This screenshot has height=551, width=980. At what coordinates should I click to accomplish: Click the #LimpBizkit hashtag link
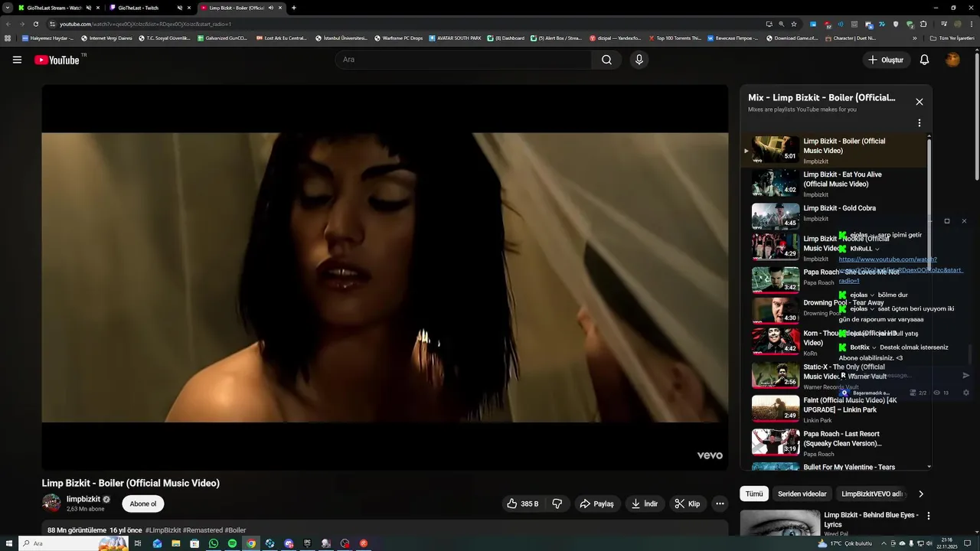pyautogui.click(x=163, y=530)
